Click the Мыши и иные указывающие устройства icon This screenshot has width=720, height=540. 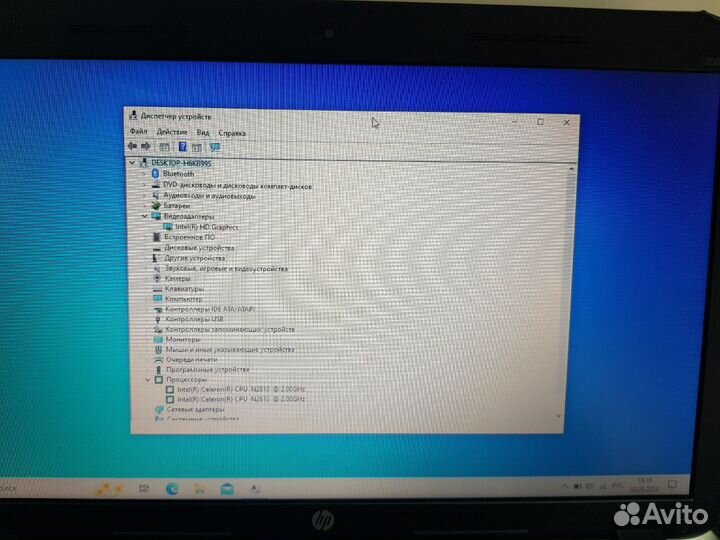click(158, 349)
